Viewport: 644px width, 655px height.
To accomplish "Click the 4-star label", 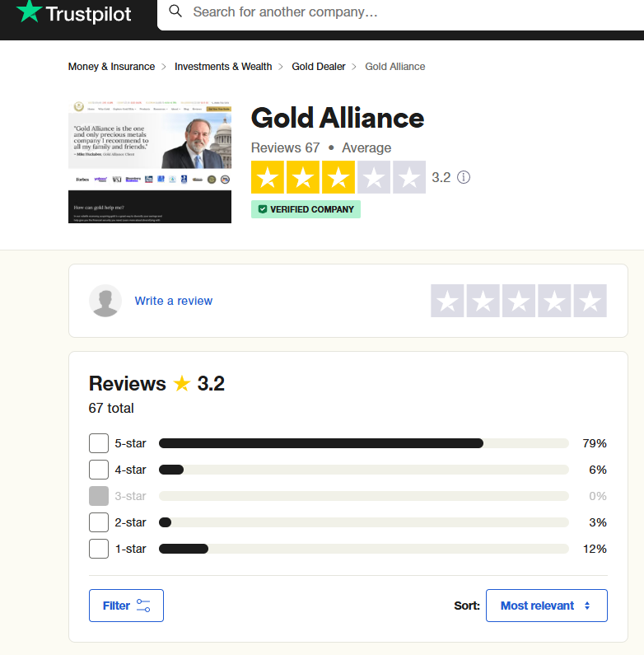I will pos(130,470).
